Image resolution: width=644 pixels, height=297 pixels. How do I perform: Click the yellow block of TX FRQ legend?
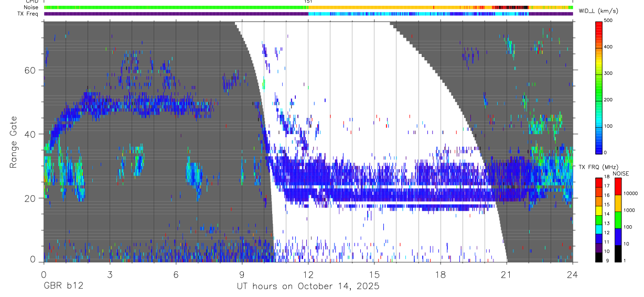[x=599, y=211]
